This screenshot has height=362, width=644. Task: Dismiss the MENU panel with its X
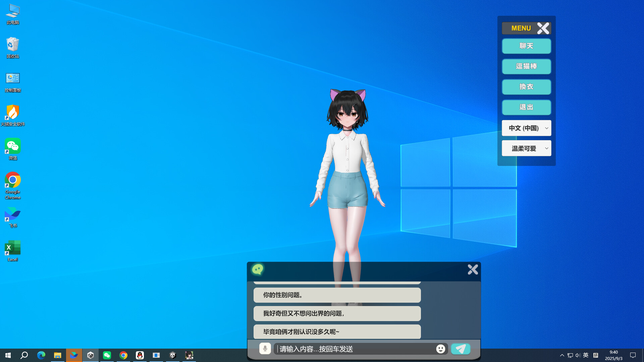543,28
